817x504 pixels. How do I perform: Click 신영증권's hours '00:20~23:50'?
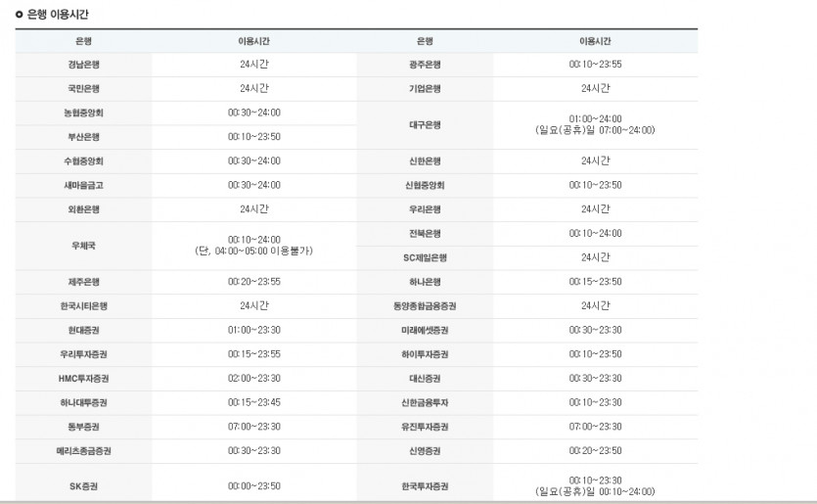click(595, 450)
